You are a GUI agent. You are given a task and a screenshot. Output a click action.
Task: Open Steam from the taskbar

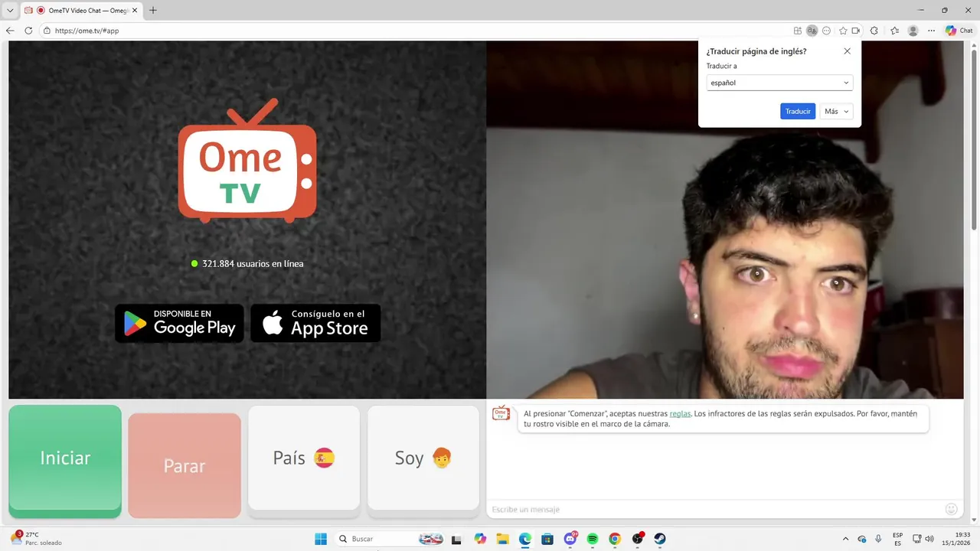660,539
